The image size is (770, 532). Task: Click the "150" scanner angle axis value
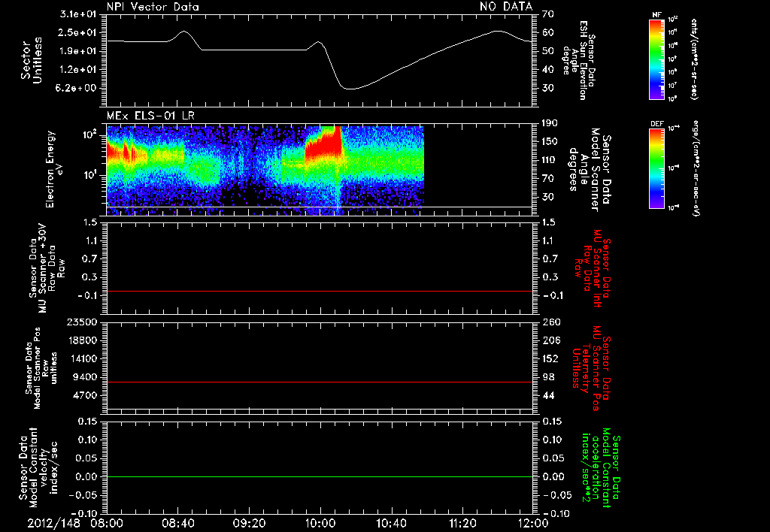coord(550,142)
